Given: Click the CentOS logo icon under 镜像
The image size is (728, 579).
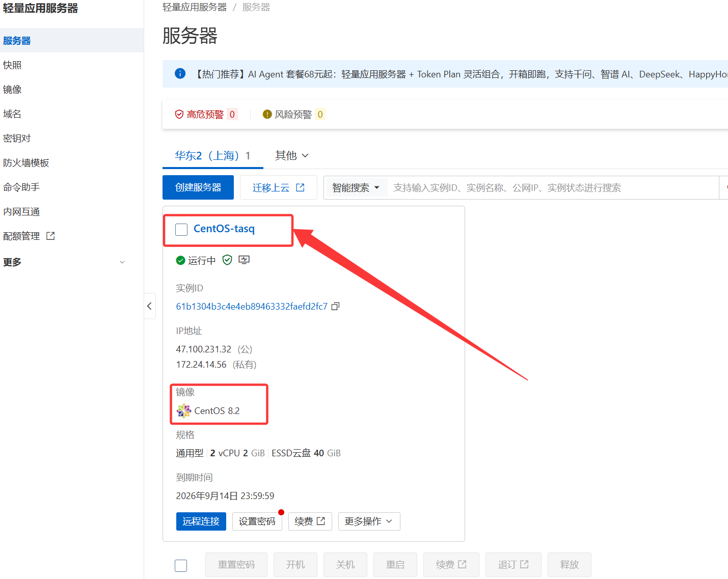Looking at the screenshot, I should [183, 410].
